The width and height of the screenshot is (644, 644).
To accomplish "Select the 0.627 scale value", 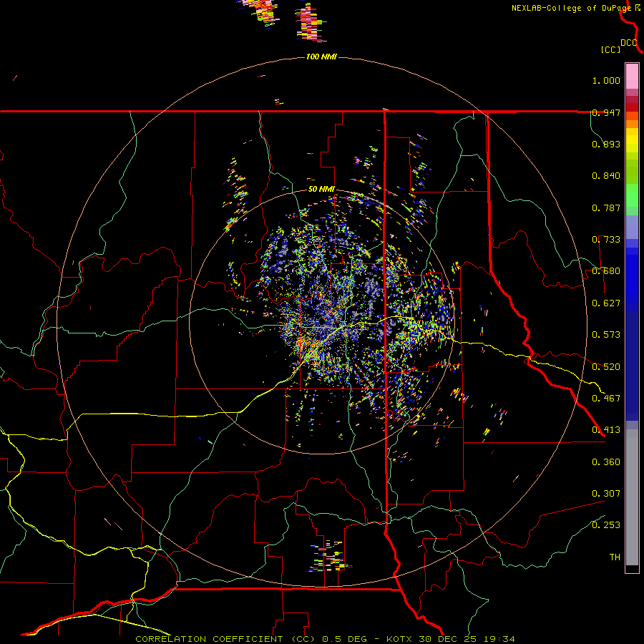I will 606,303.
